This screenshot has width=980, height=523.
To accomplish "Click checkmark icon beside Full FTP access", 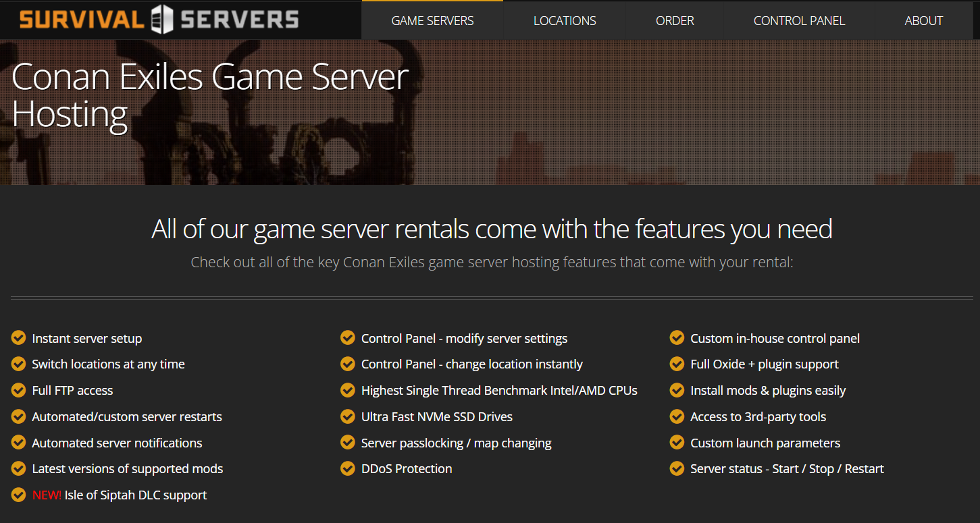I will 19,390.
